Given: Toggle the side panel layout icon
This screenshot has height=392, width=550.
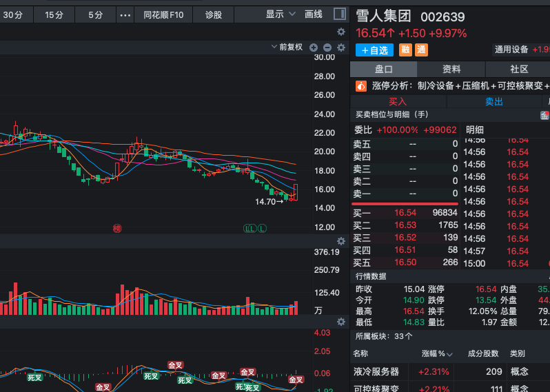Looking at the screenshot, I should click(x=339, y=14).
